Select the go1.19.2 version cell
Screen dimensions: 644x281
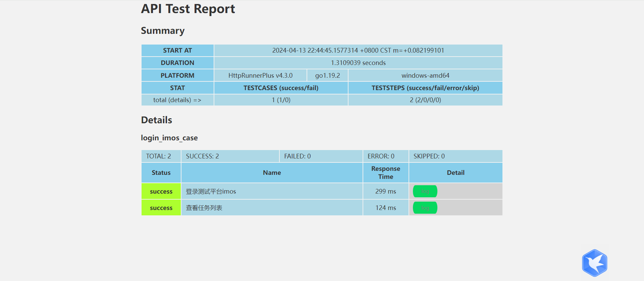coord(327,75)
